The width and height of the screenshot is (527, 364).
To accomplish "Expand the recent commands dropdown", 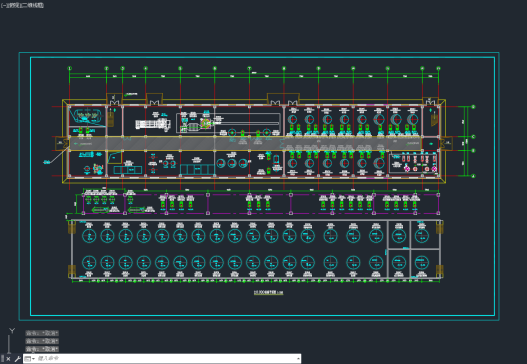I will (x=29, y=359).
